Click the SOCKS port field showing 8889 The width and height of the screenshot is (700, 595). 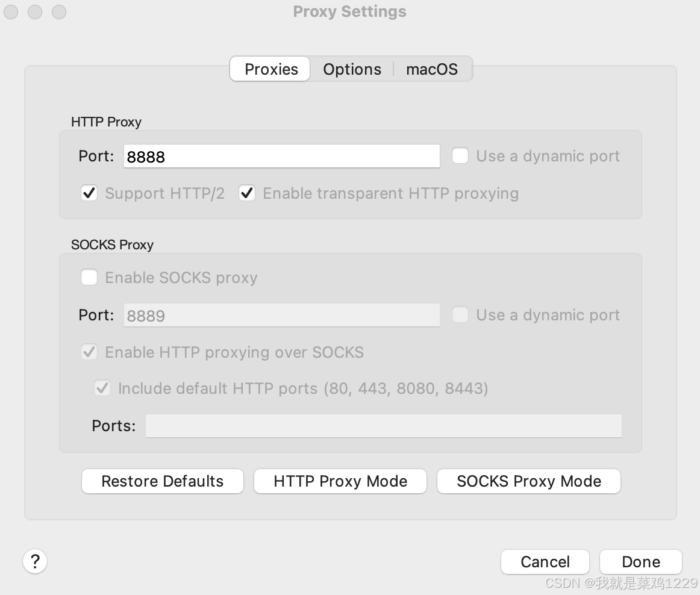282,315
